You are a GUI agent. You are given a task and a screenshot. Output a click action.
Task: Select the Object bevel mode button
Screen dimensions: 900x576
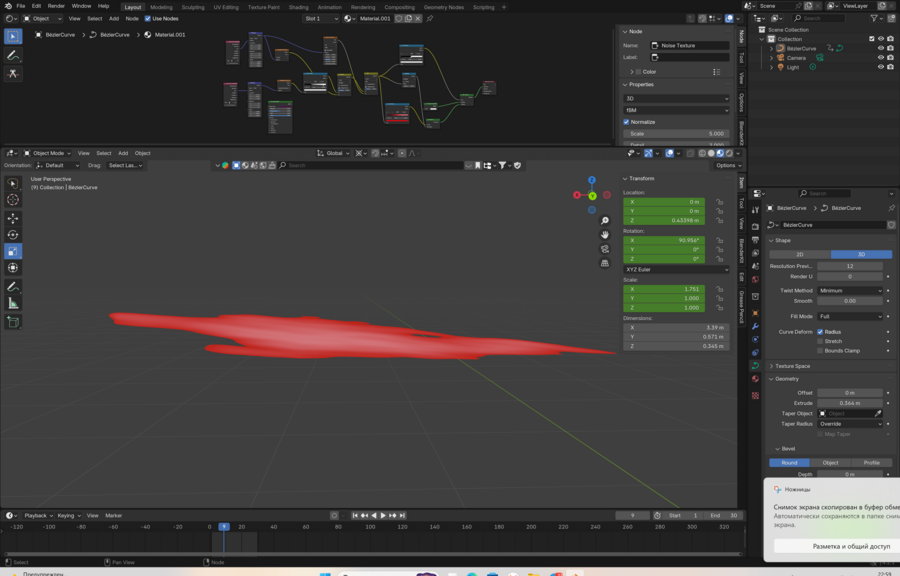(x=830, y=463)
